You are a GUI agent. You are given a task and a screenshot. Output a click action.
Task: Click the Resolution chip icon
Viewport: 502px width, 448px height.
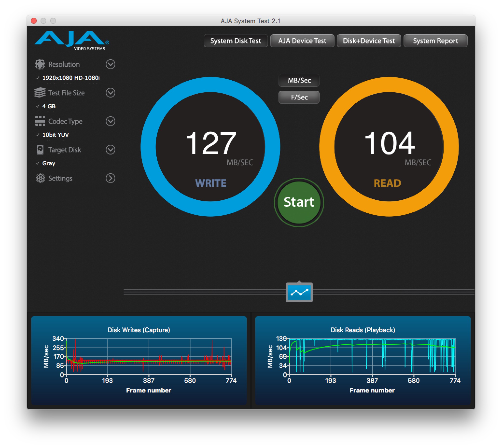tap(40, 64)
